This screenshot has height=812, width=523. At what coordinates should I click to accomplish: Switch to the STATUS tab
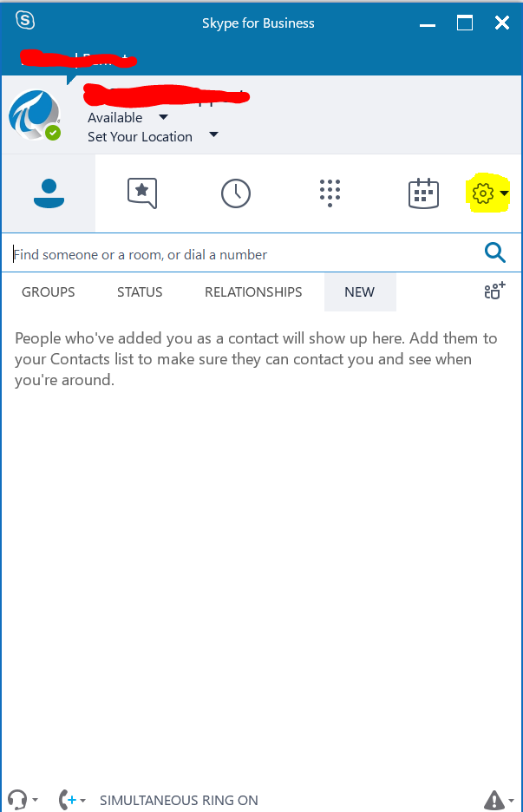[x=140, y=292]
